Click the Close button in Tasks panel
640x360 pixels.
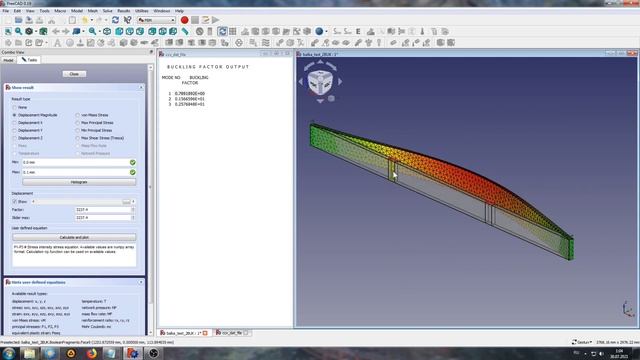pos(74,74)
